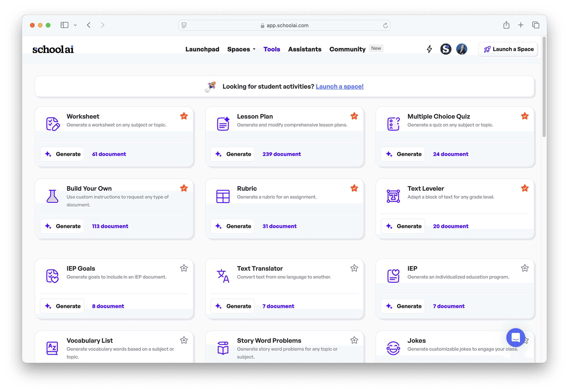Viewport: 569px width, 392px height.
Task: Click the lightning bolt icon in header
Action: (x=429, y=49)
